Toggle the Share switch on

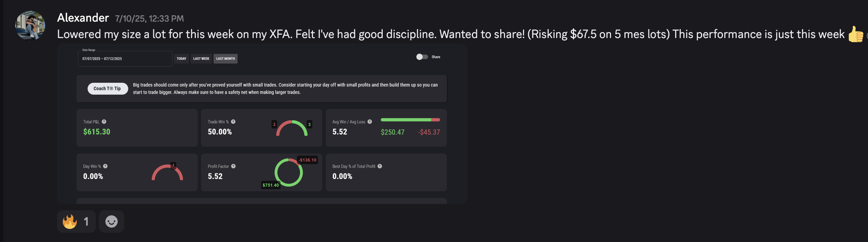pos(422,57)
